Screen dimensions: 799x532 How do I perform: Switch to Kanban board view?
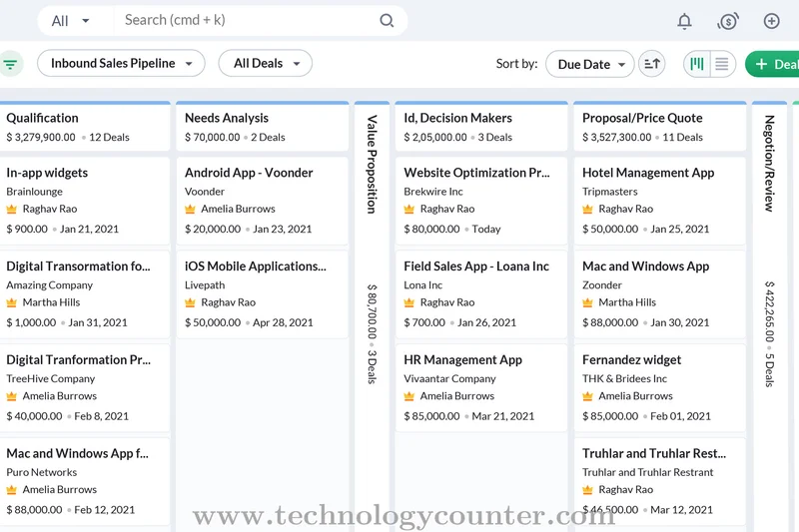click(696, 64)
